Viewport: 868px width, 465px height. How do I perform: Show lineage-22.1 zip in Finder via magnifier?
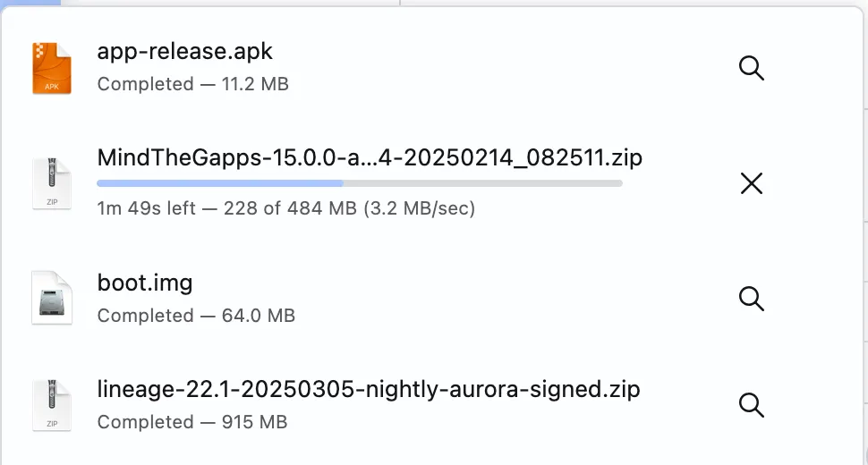click(x=751, y=405)
